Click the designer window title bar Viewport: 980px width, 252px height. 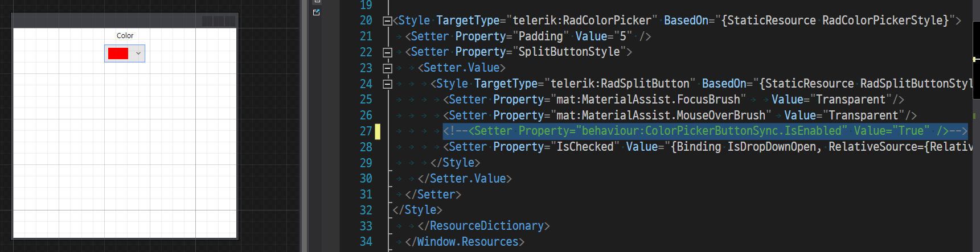tap(108, 20)
